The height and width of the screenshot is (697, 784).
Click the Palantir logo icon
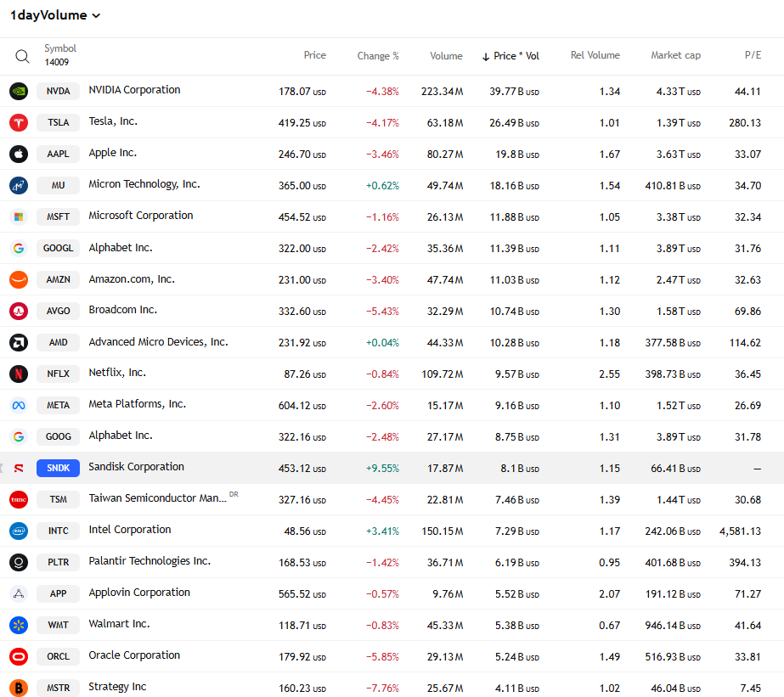[19, 562]
